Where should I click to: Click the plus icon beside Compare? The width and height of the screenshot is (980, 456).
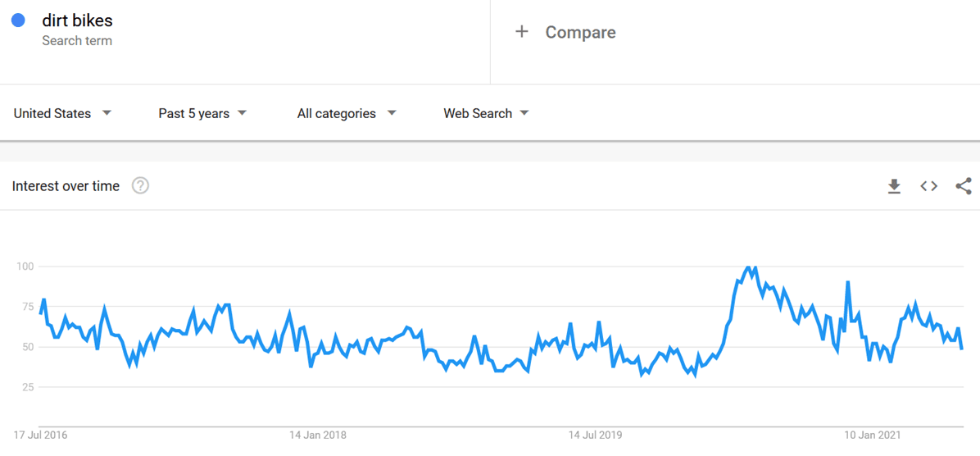521,32
